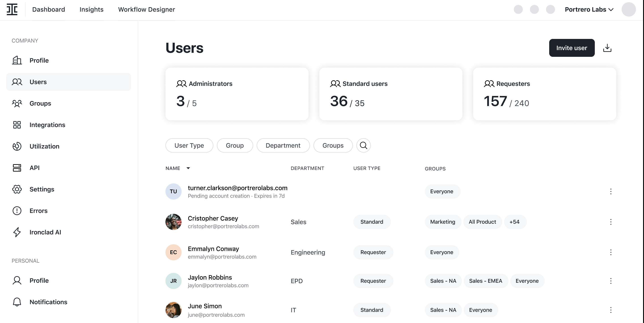The image size is (644, 323).
Task: Open the Workflow Designer tab
Action: pos(146,9)
